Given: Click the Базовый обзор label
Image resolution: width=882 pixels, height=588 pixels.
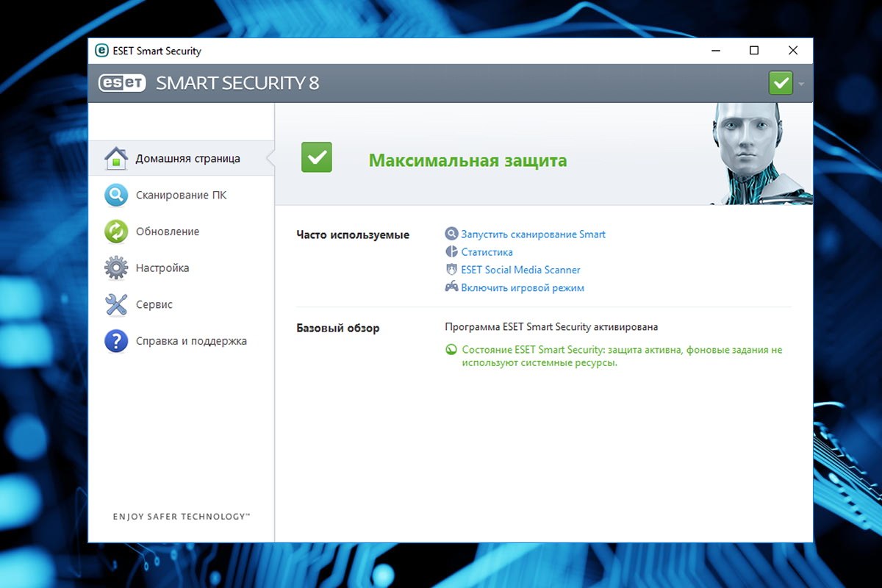Looking at the screenshot, I should (x=338, y=328).
